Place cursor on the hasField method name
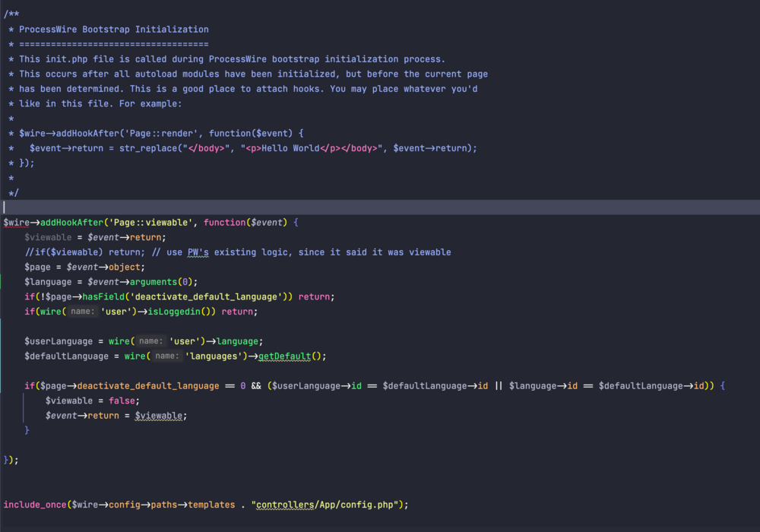 pyautogui.click(x=103, y=296)
